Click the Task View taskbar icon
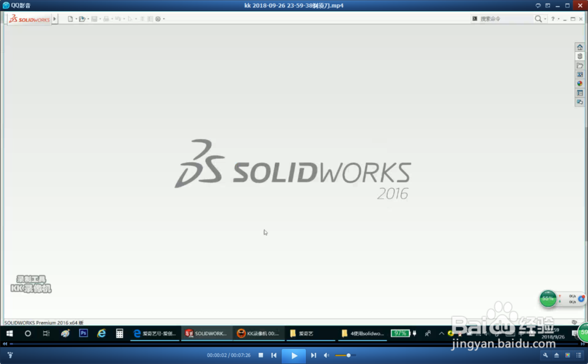588x364 pixels. pos(46,333)
